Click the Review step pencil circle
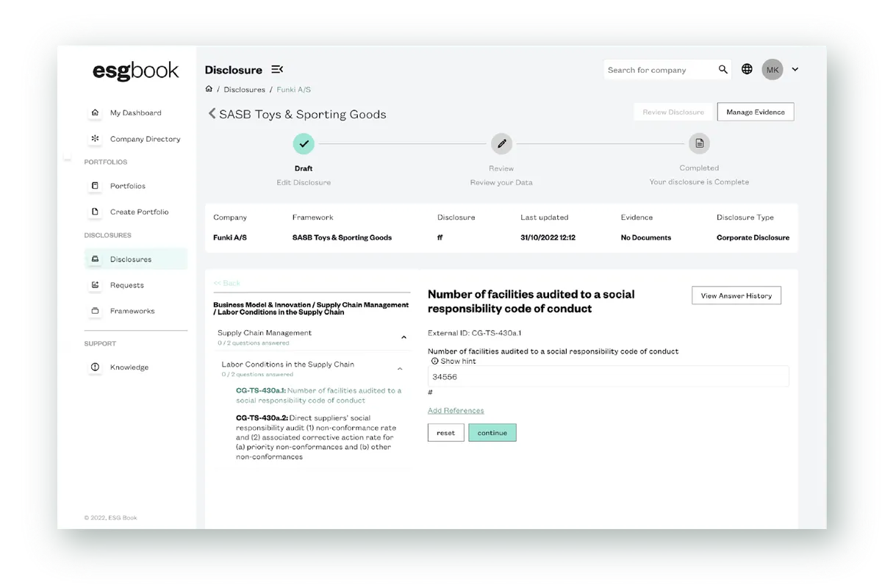This screenshot has width=882, height=588. (x=501, y=144)
